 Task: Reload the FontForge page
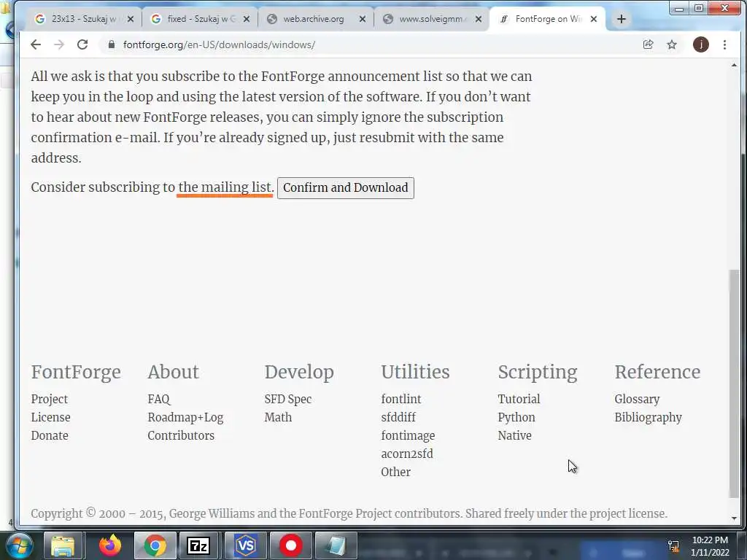coord(82,44)
